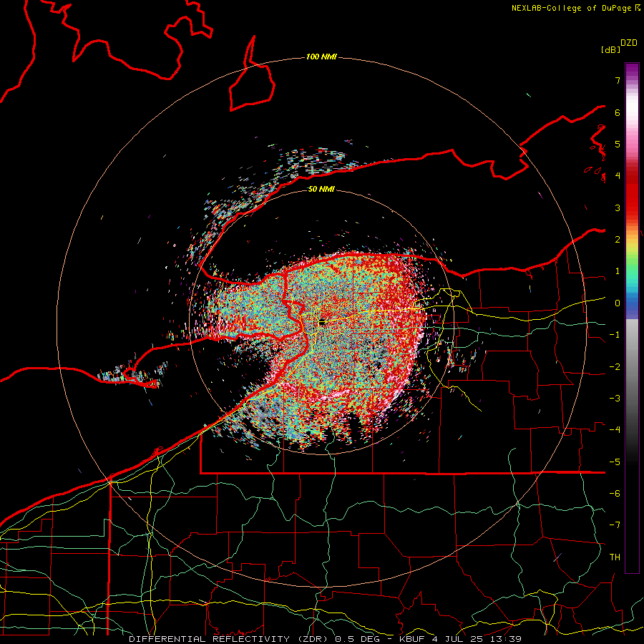Click the Differential Reflectivity caption at bottom
Screen dimensions: 644x644
coord(325,639)
